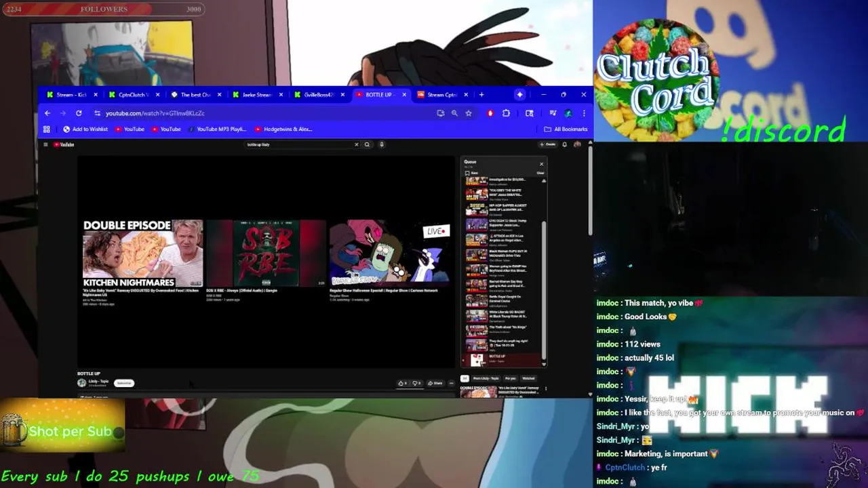The height and width of the screenshot is (488, 868).
Task: Open the SOB X RBE Always thumbnail
Action: (x=266, y=253)
